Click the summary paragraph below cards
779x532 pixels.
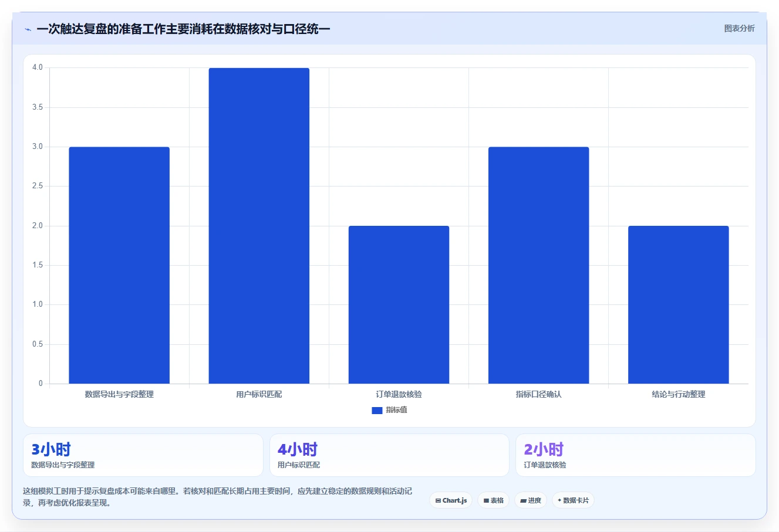click(x=217, y=497)
